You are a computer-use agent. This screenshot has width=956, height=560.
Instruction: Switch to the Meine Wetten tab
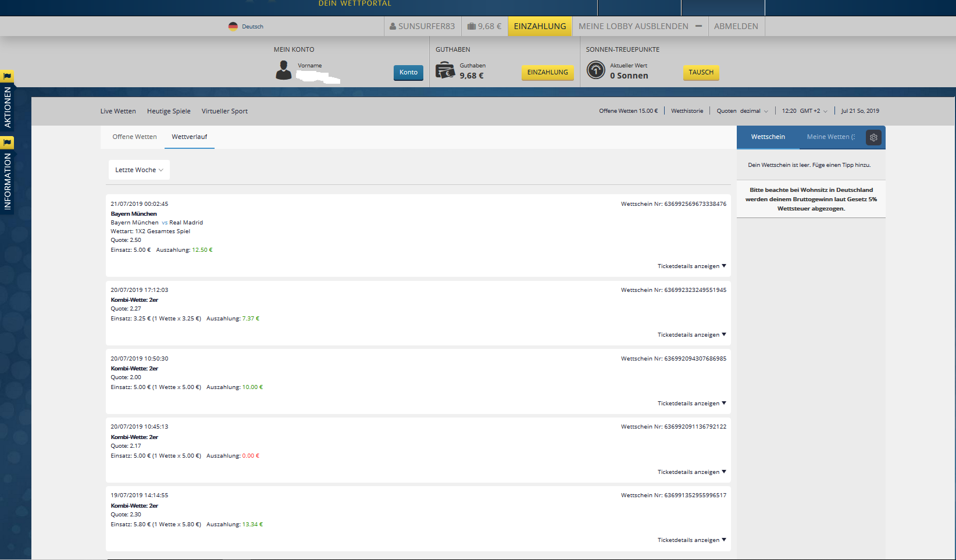point(830,137)
